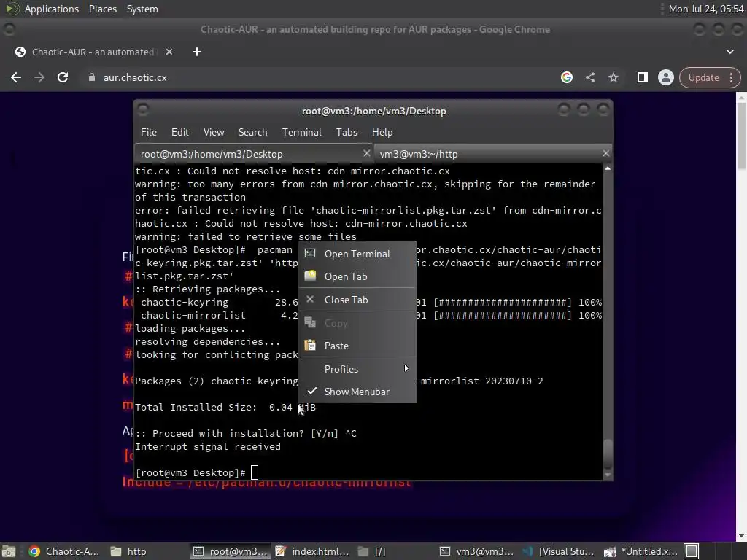
Task: Go back in Chrome history
Action: tap(16, 77)
